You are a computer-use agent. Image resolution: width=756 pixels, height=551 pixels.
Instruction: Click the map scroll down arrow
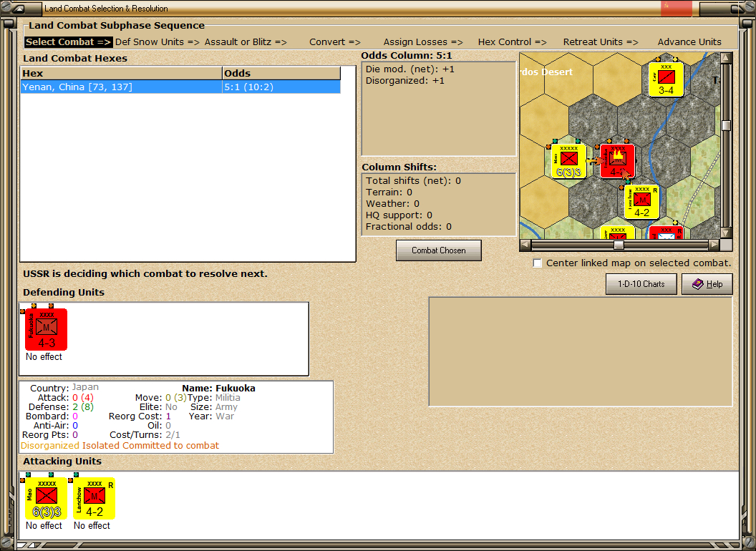pyautogui.click(x=726, y=233)
